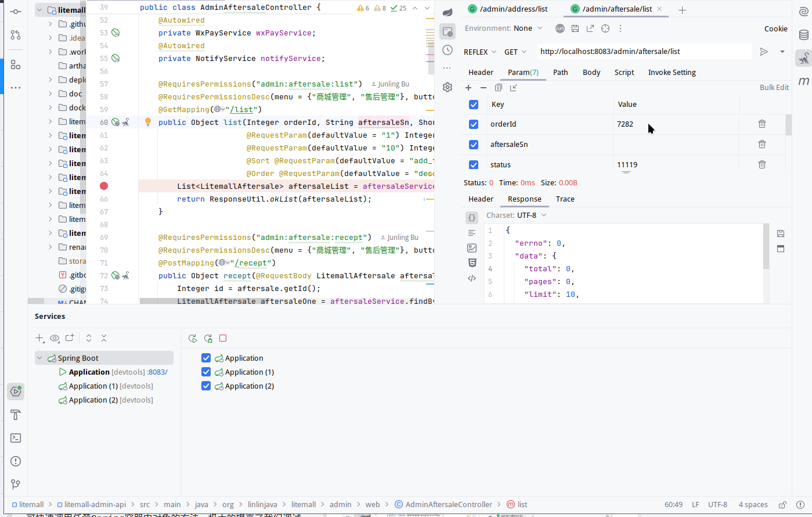Open view options eye icon in Services
Image resolution: width=812 pixels, height=517 pixels.
pyautogui.click(x=55, y=338)
